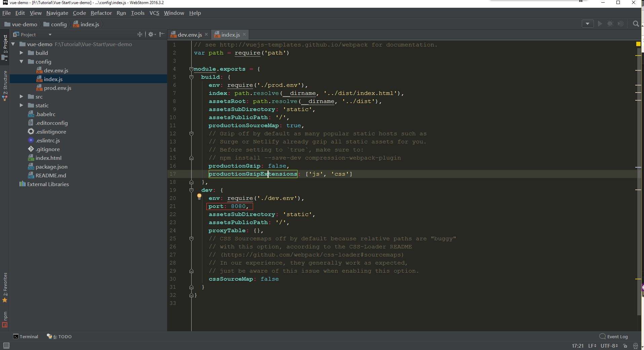
Task: Click the .gitignore file icon
Action: click(31, 149)
